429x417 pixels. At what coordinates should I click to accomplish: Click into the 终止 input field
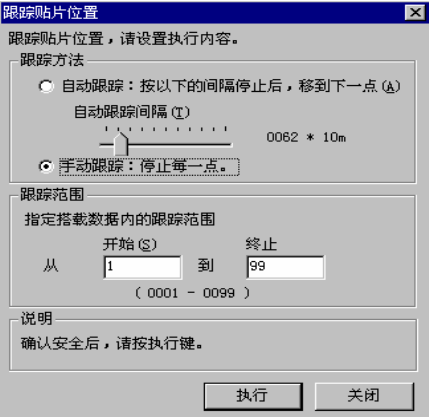[285, 267]
